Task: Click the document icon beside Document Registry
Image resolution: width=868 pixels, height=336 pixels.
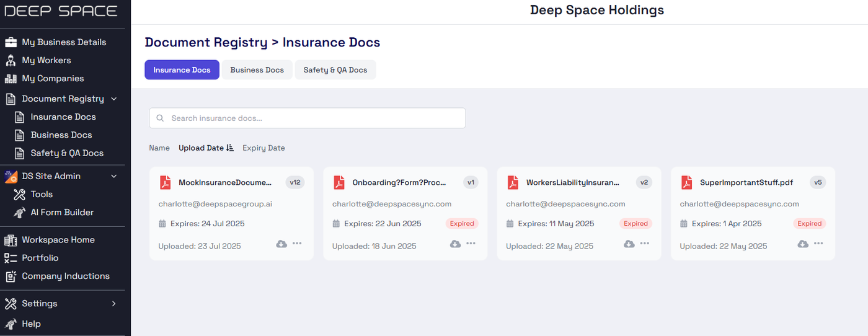Action: [x=11, y=99]
